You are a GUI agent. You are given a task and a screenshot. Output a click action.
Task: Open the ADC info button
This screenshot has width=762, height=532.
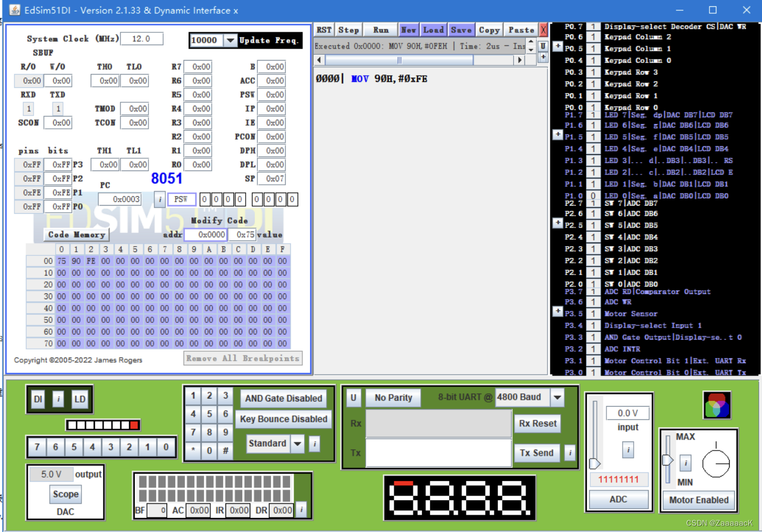click(628, 449)
